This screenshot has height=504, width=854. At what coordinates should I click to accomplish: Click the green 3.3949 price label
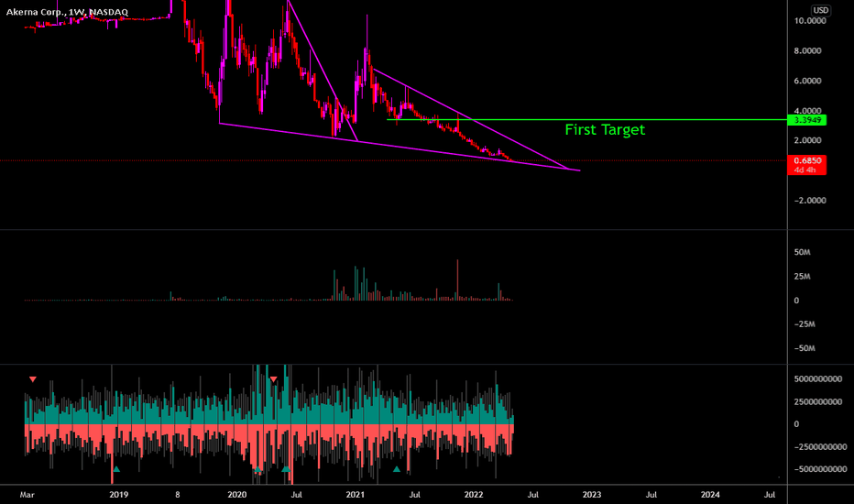[806, 120]
